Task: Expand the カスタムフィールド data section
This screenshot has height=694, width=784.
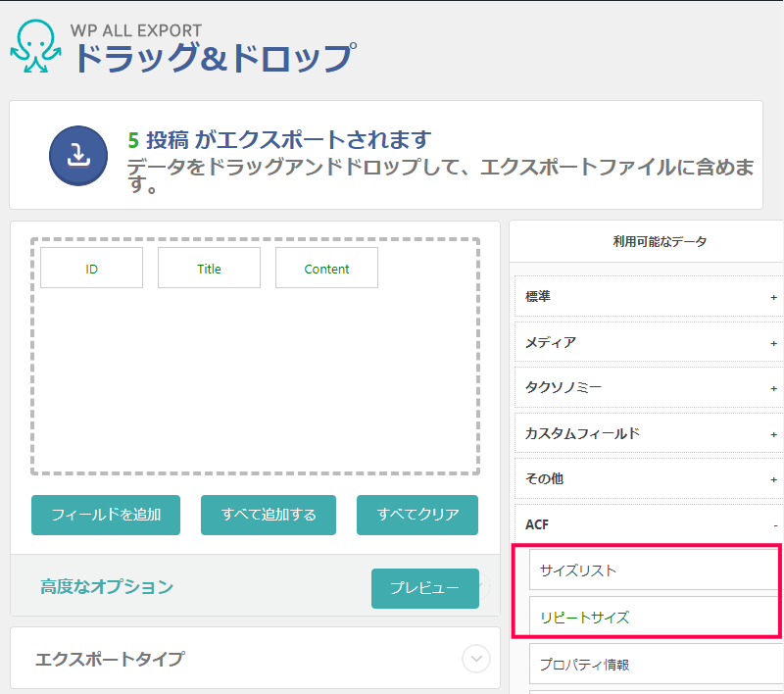Action: (x=649, y=433)
